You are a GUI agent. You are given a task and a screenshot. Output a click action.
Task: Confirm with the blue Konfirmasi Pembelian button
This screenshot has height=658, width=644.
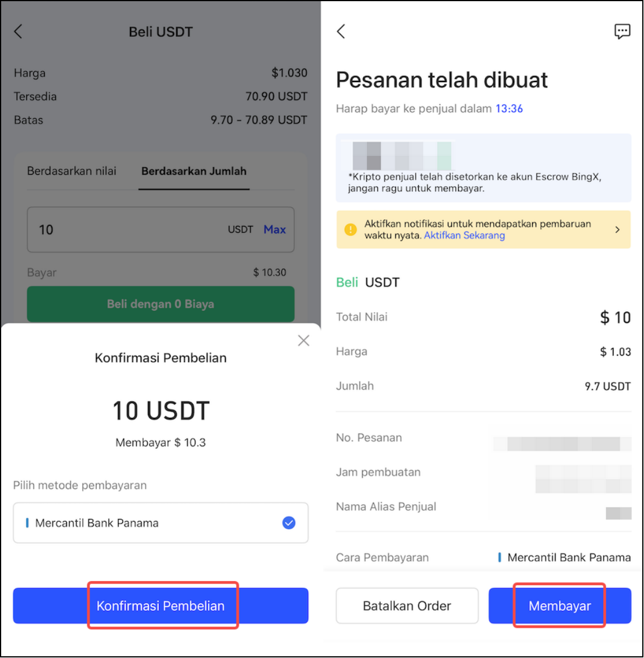point(161,606)
